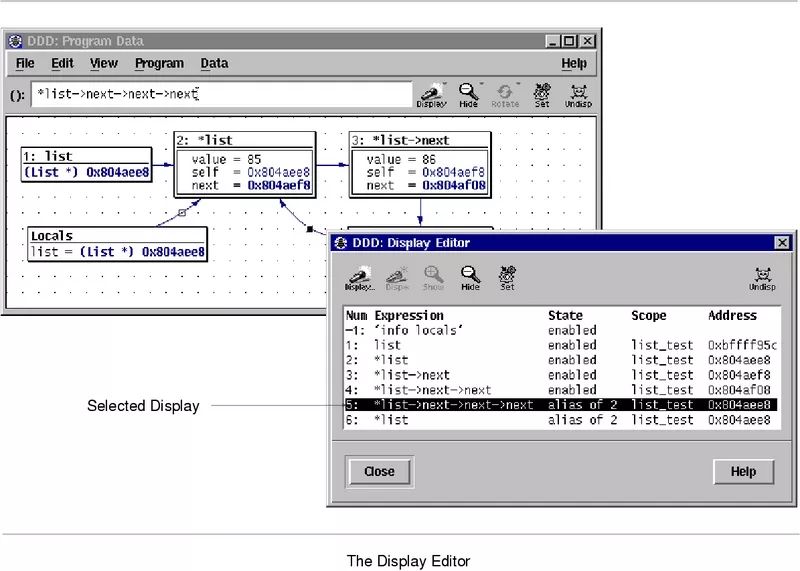The height and width of the screenshot is (571, 800).
Task: Click the hollow edge hint near Locals arrow
Action: (182, 212)
